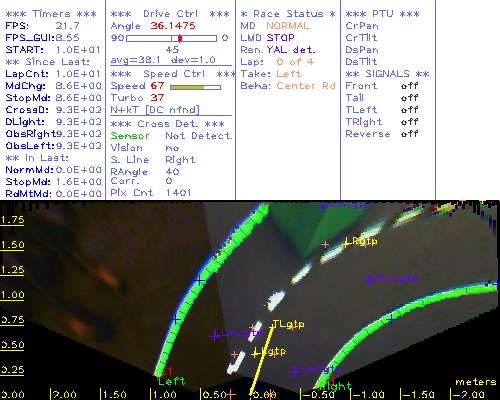Select the Race Status panel header
This screenshot has height=400, width=500.
(x=288, y=14)
